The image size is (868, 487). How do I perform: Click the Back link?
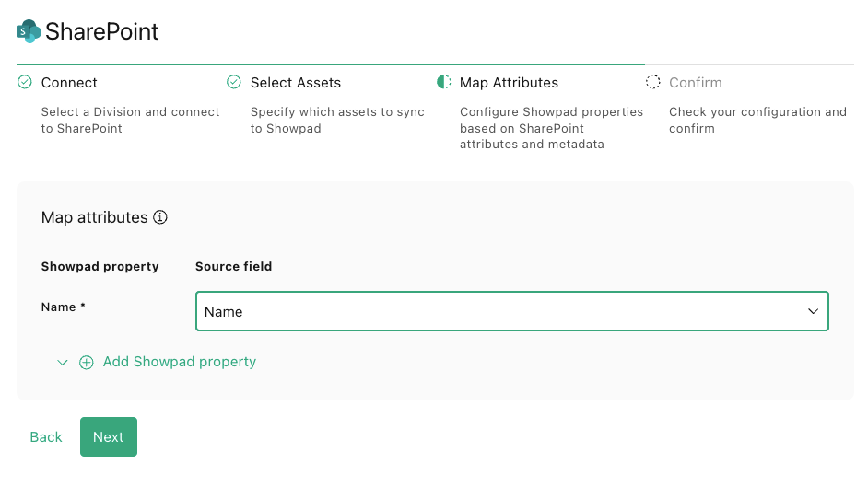click(46, 437)
